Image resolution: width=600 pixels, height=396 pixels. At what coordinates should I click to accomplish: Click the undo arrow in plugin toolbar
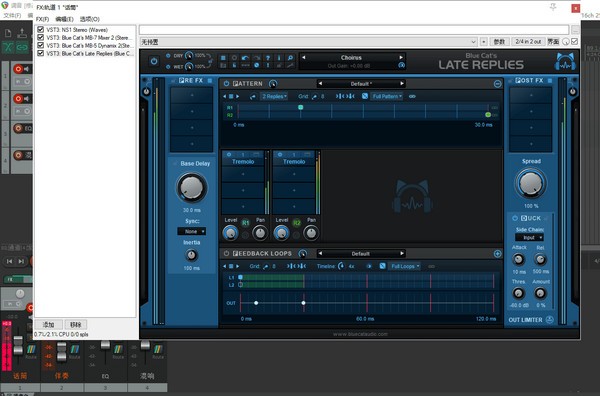[x=245, y=58]
